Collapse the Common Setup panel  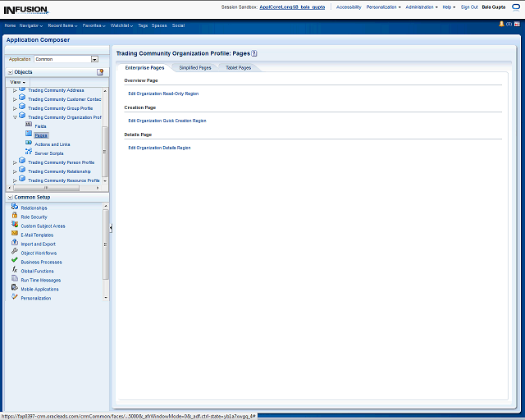click(x=9, y=198)
